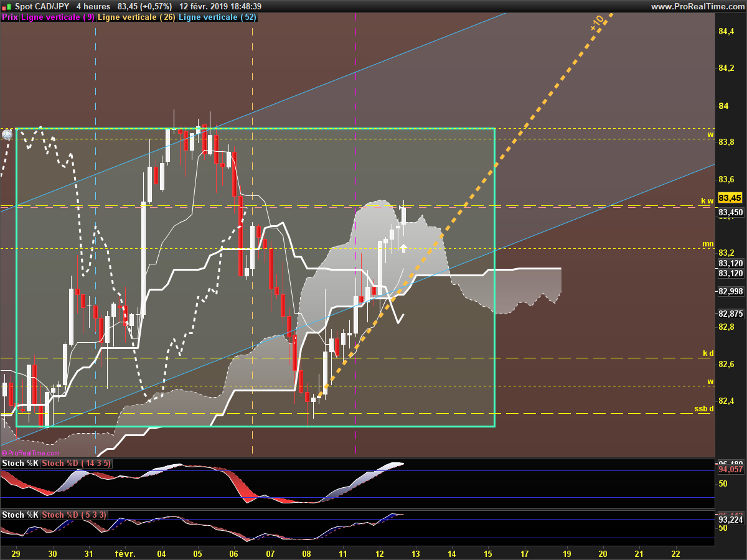Click the '+10' label on the orange dashed line

pos(598,23)
